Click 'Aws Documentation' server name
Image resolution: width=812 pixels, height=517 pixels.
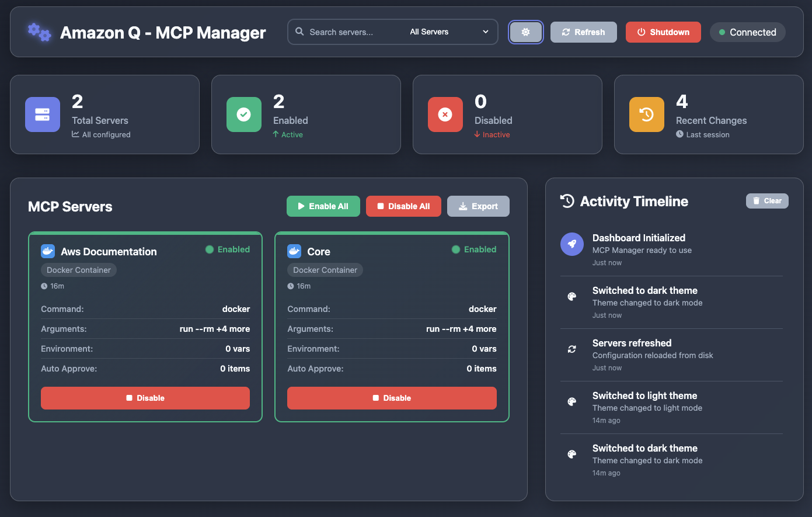[x=109, y=252]
